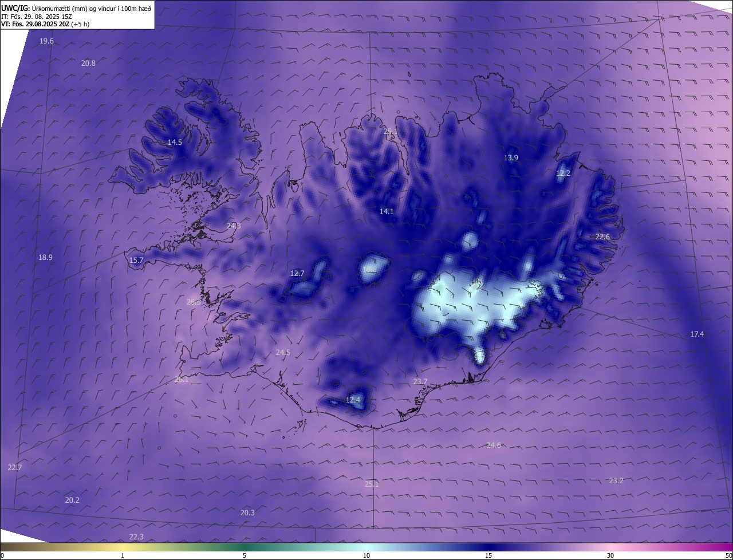Click the 23.2 value label
The image size is (733, 560).
pyautogui.click(x=616, y=481)
